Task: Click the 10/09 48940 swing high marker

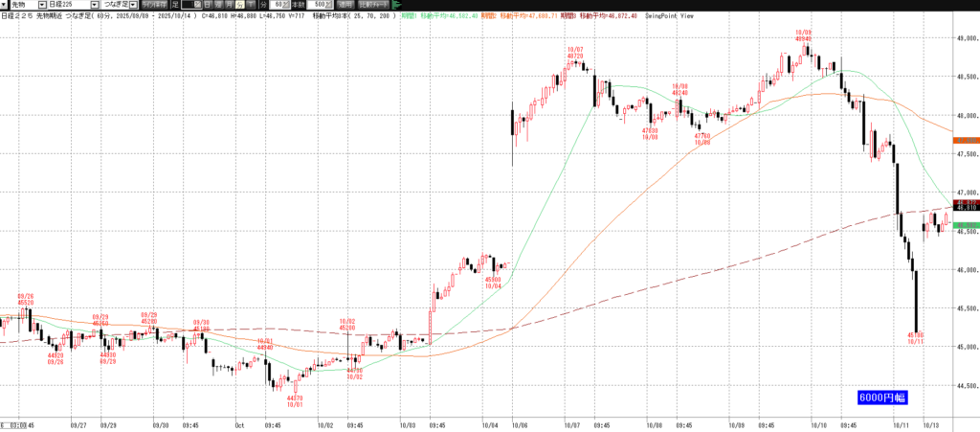Action: [x=803, y=36]
